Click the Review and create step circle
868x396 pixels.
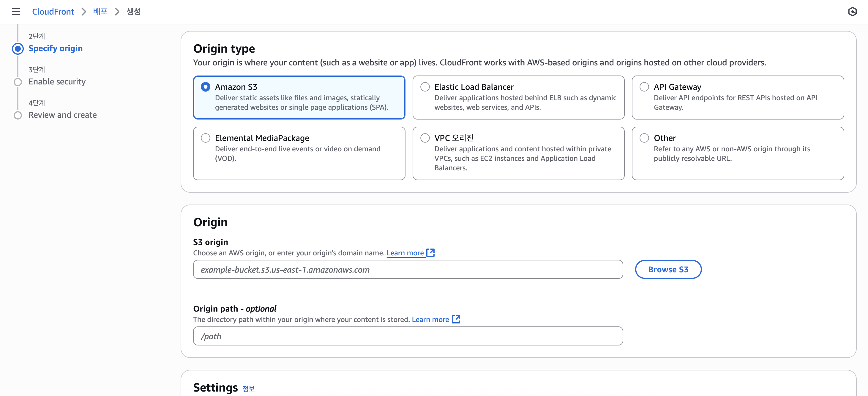tap(18, 115)
